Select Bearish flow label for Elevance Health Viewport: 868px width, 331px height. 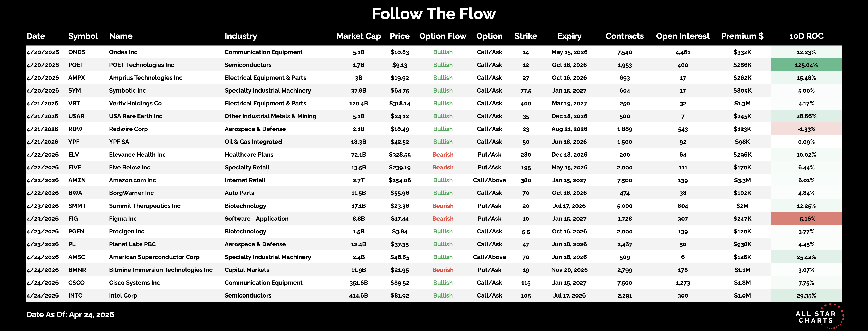pyautogui.click(x=443, y=155)
